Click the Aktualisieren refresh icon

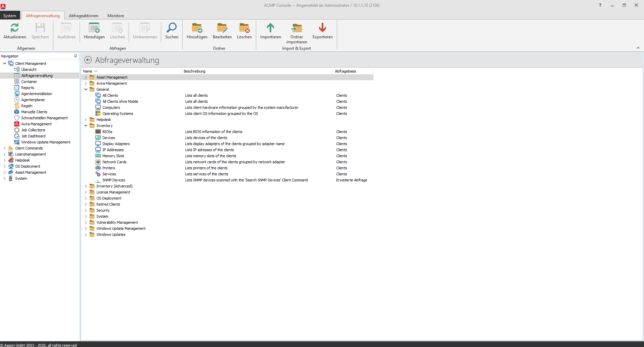pyautogui.click(x=15, y=28)
